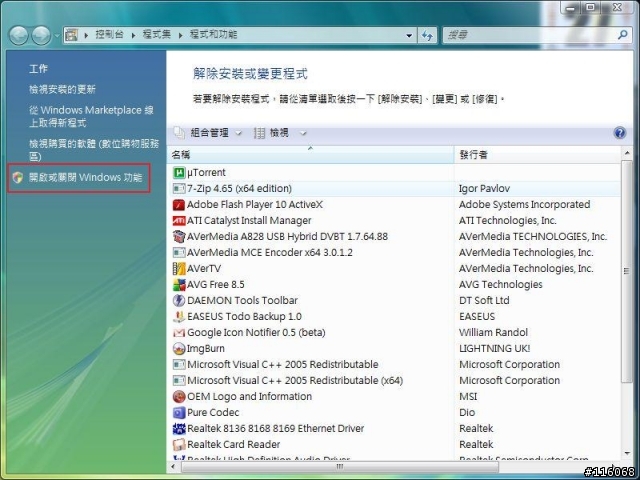This screenshot has width=640, height=480.
Task: Click the scroll up arrow of list
Action: point(627,153)
